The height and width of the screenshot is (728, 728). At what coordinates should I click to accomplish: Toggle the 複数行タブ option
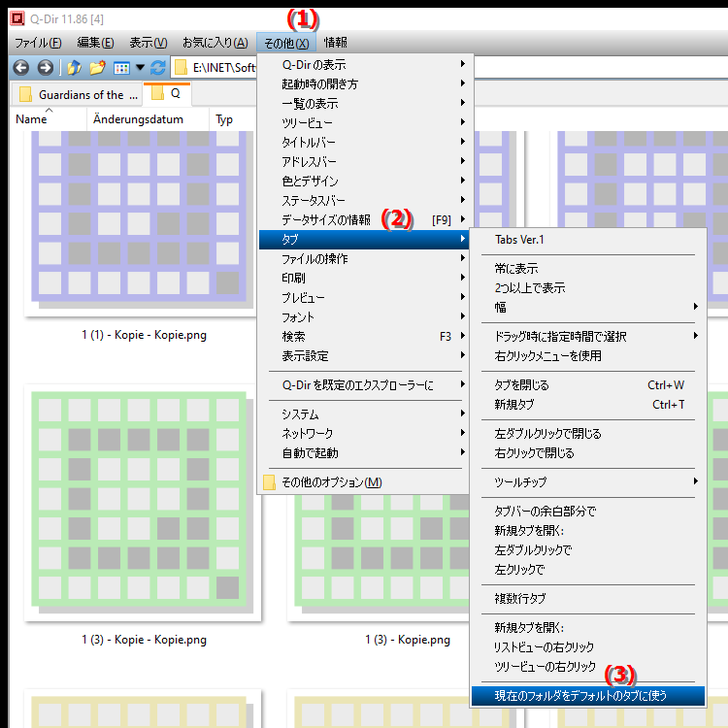pos(588,599)
